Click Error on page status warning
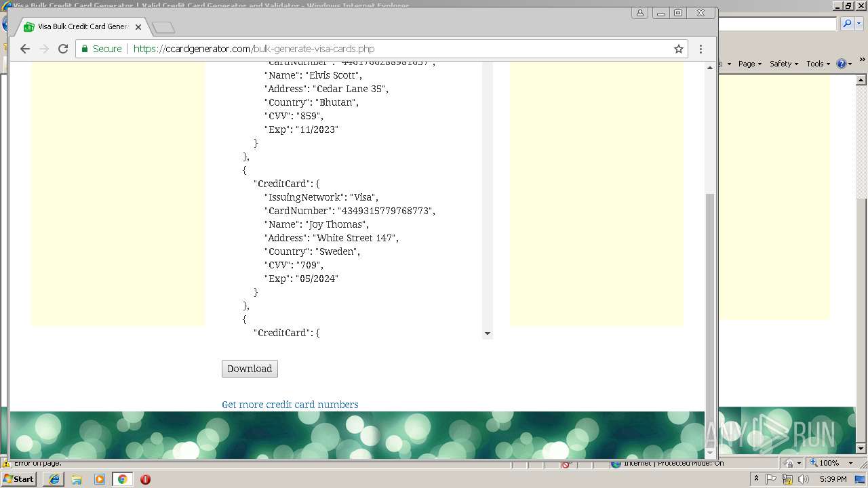The image size is (868, 488). point(33,464)
